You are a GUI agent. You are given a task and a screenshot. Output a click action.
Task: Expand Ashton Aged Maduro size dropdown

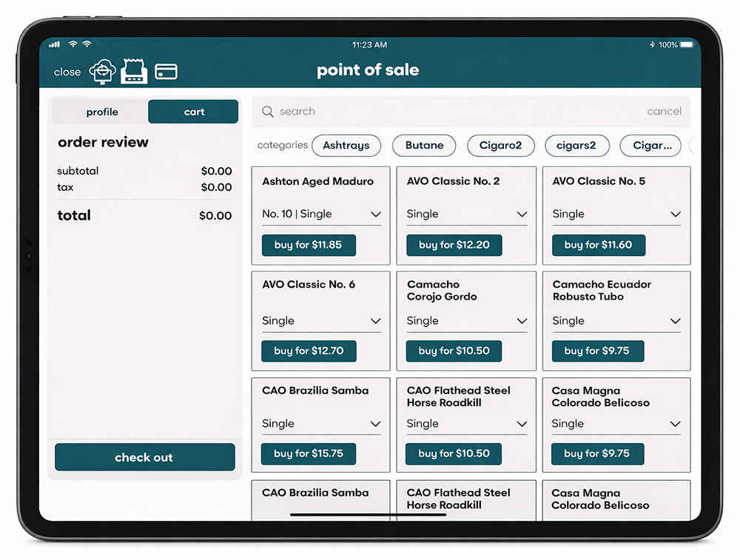tap(321, 215)
